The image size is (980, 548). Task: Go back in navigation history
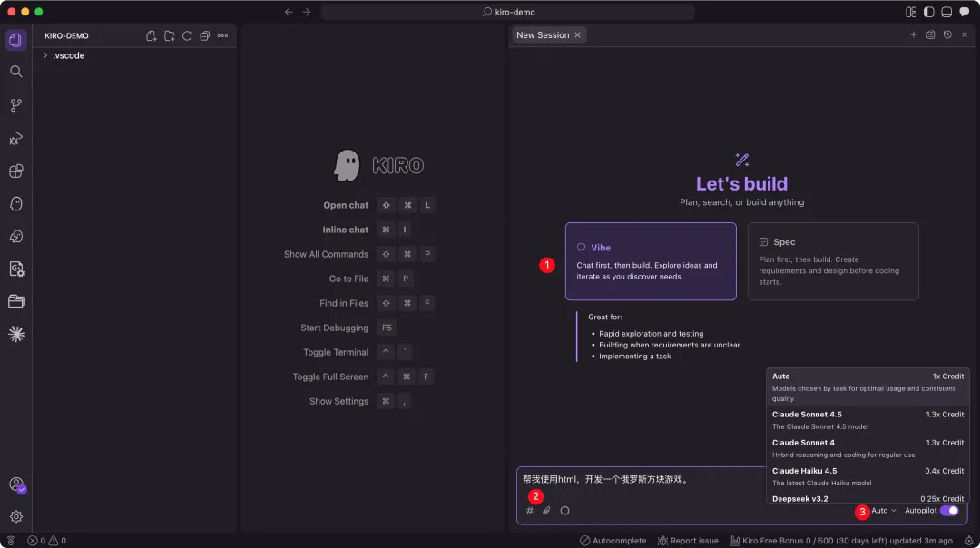(289, 12)
